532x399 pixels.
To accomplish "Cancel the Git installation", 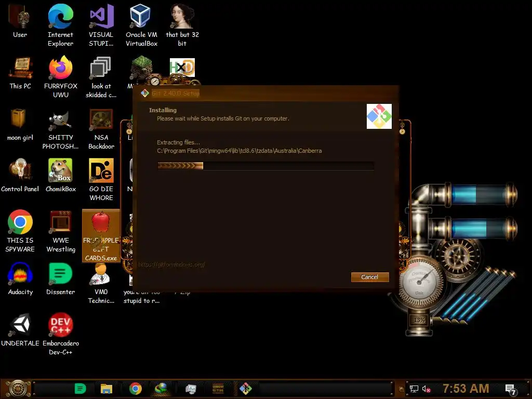I will pos(370,277).
